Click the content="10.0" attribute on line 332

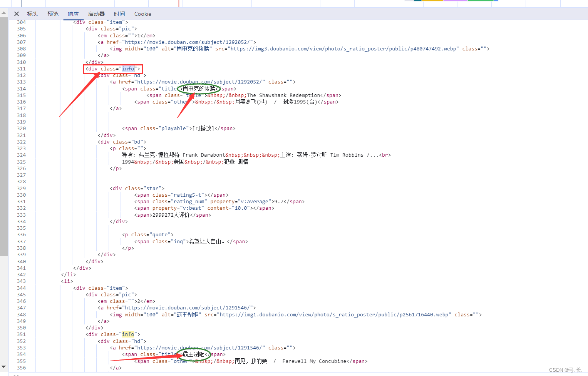click(229, 208)
